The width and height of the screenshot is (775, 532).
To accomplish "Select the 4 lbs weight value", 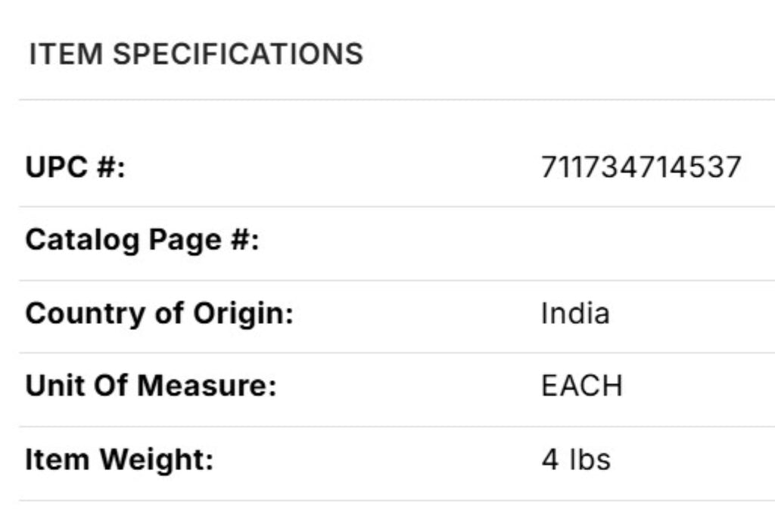I will click(x=575, y=459).
